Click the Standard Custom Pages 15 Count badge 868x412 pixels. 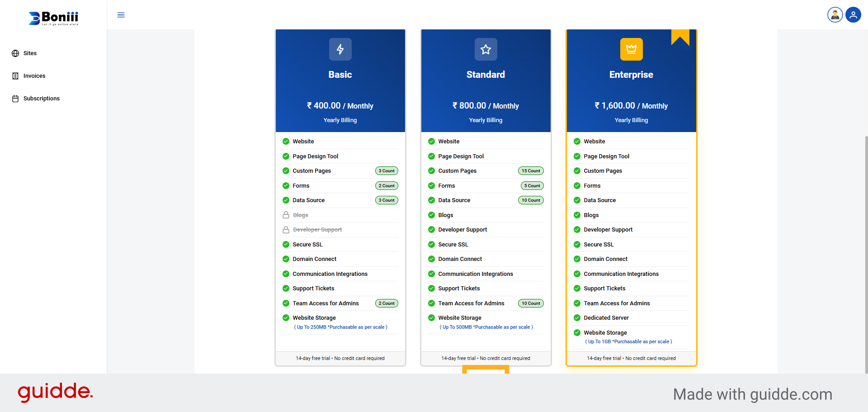531,171
